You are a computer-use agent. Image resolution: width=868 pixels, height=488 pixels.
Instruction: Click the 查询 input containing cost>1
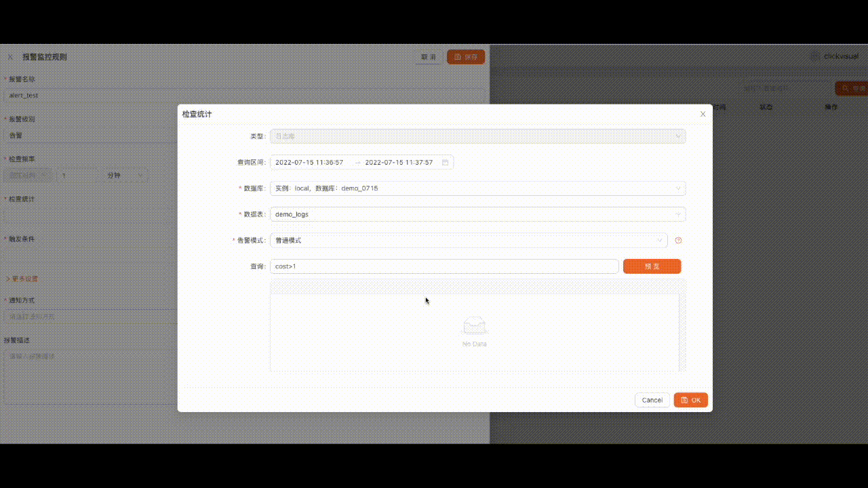[444, 266]
